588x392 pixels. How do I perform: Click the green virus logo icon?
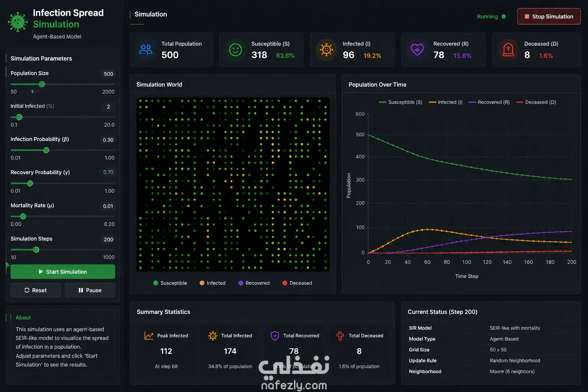(18, 22)
